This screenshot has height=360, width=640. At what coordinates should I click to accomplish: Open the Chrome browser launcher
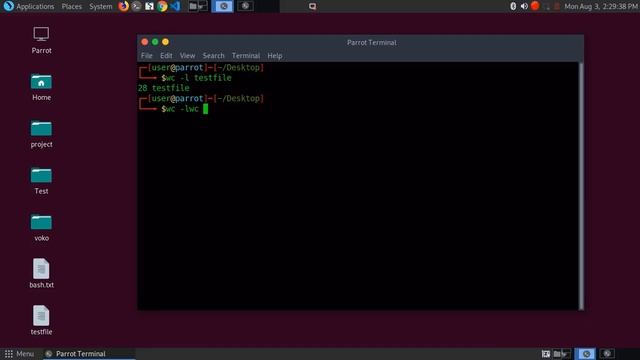click(162, 6)
